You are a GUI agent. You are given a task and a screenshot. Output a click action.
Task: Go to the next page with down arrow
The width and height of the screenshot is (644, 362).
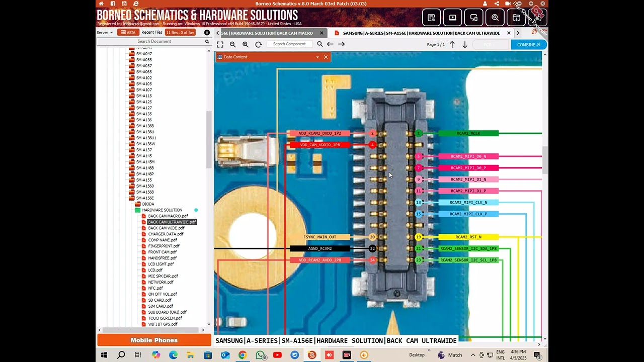coord(465,44)
